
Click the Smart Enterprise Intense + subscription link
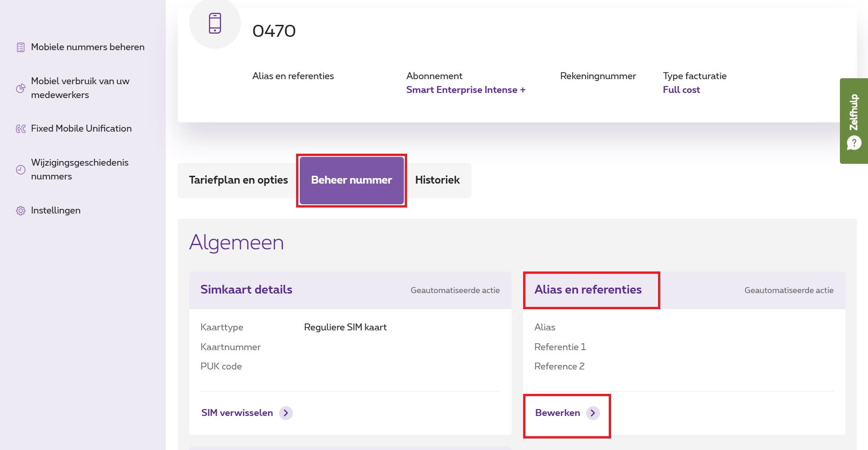click(466, 90)
